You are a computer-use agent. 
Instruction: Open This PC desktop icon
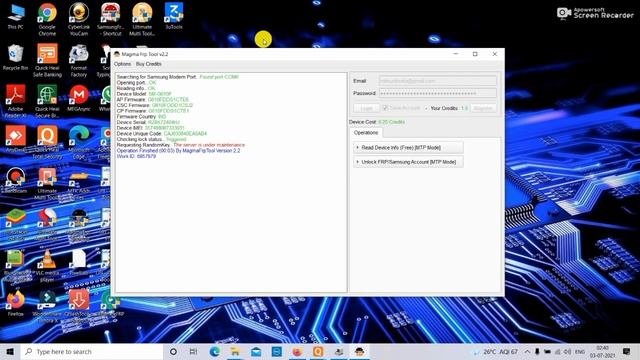tap(16, 16)
